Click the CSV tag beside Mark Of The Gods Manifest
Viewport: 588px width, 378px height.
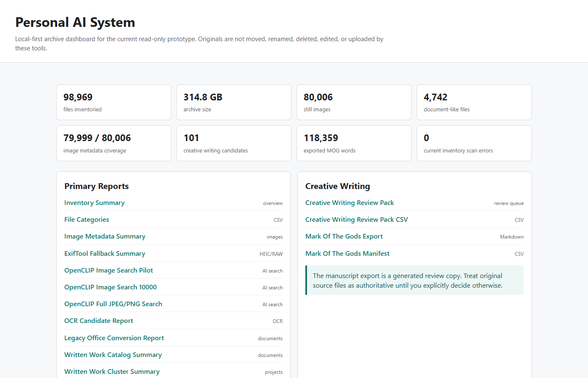519,254
